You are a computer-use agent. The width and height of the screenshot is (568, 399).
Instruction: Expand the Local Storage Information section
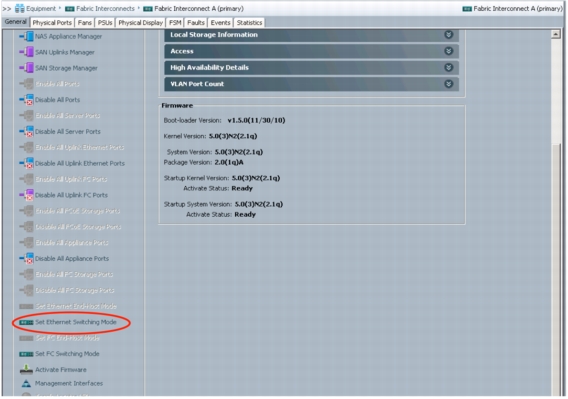pyautogui.click(x=448, y=34)
